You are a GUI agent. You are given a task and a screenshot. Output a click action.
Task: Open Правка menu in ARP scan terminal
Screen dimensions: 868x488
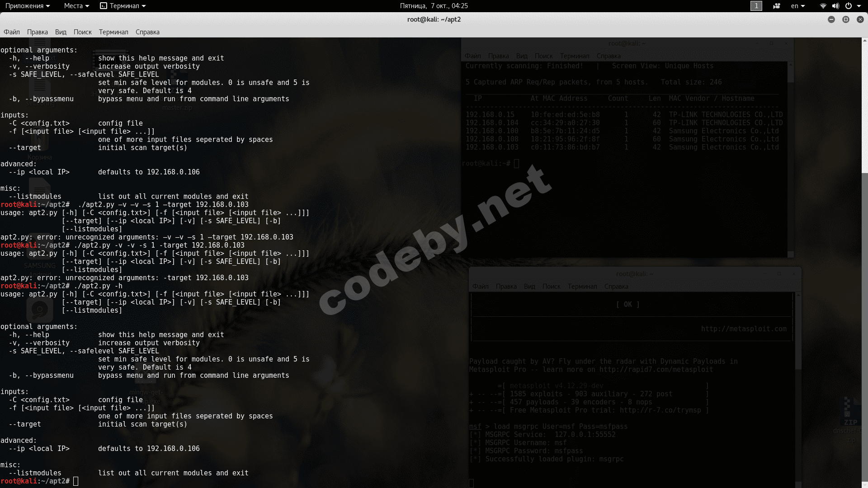click(x=499, y=56)
